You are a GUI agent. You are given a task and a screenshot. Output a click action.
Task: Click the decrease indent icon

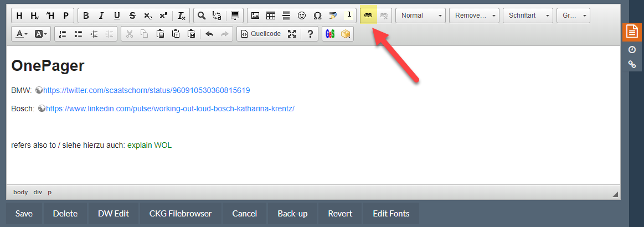[x=109, y=34]
